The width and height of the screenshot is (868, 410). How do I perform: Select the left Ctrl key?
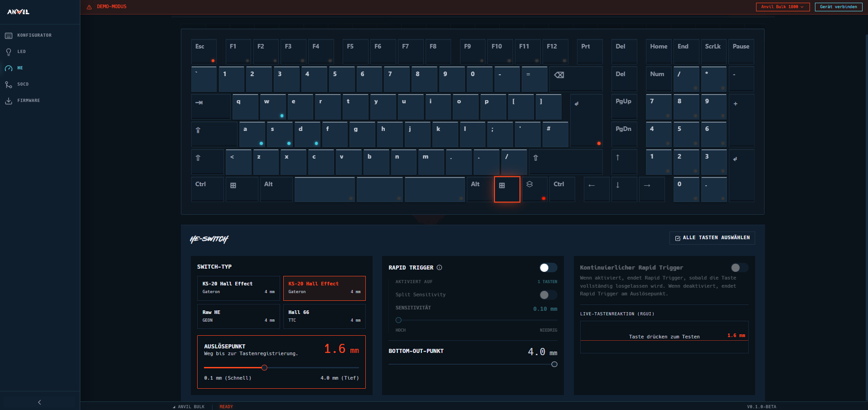tap(207, 189)
